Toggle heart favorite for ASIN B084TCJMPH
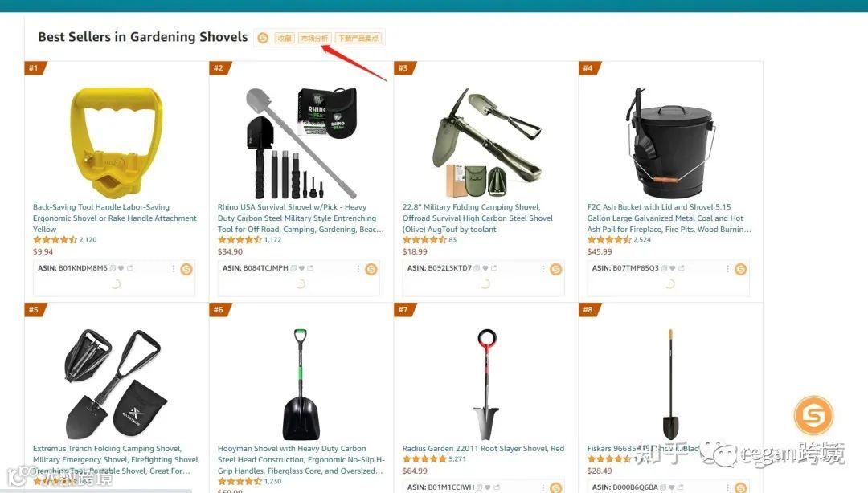The width and height of the screenshot is (868, 493). tap(301, 268)
